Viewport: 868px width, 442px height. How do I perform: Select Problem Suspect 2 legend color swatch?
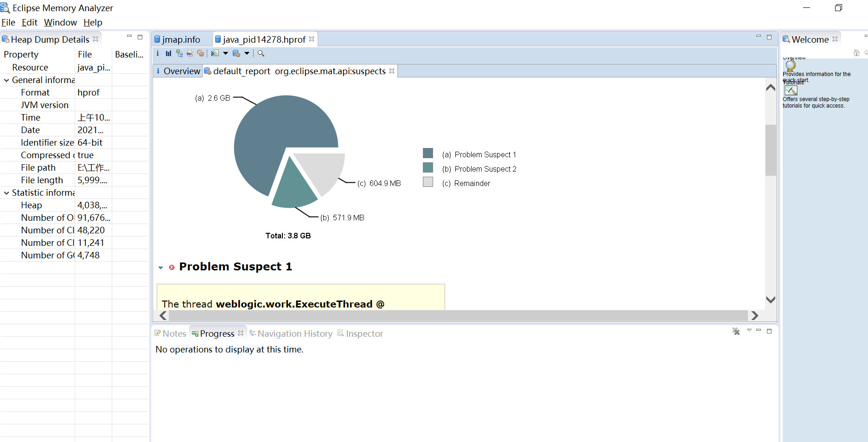pos(427,168)
